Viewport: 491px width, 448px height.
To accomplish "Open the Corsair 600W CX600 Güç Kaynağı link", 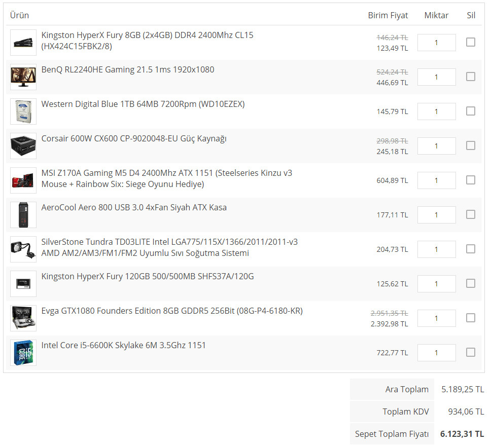I will click(134, 138).
